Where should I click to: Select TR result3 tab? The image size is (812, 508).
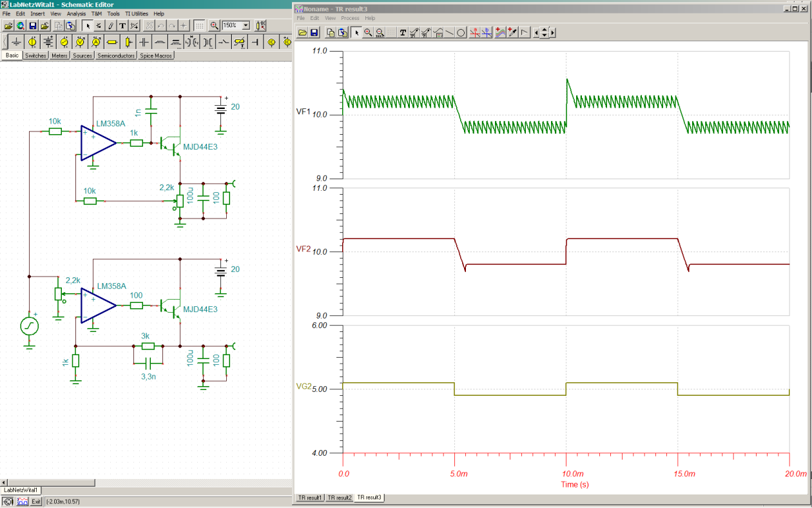point(370,498)
